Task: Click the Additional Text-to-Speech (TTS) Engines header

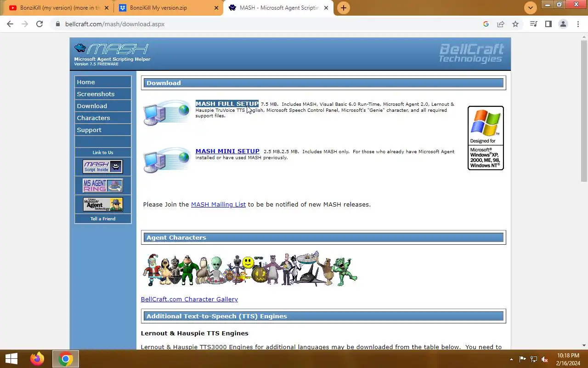Action: coord(323,316)
